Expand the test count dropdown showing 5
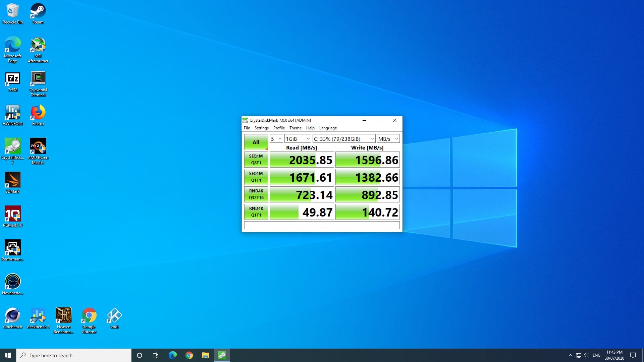Image resolution: width=644 pixels, height=362 pixels. pyautogui.click(x=276, y=139)
